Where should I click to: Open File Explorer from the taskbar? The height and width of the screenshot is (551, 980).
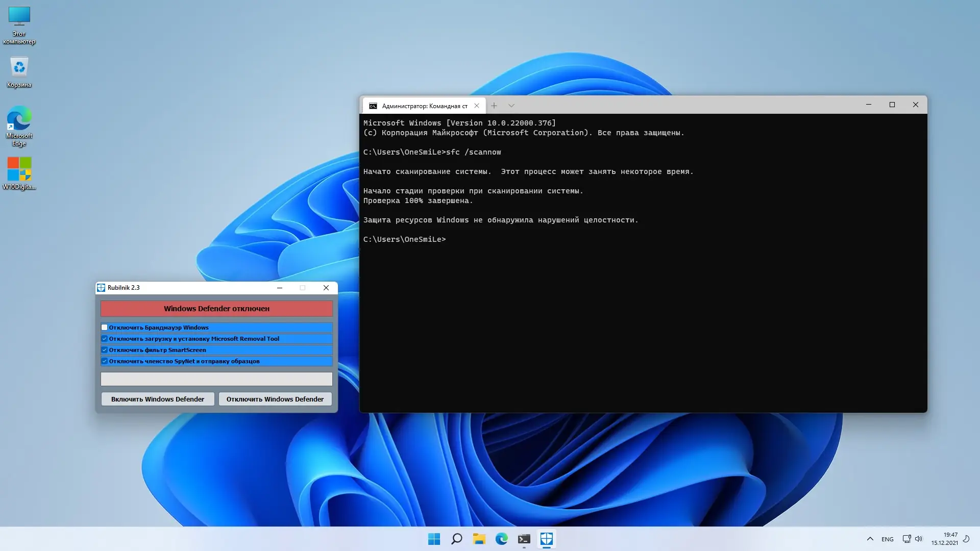pyautogui.click(x=479, y=539)
